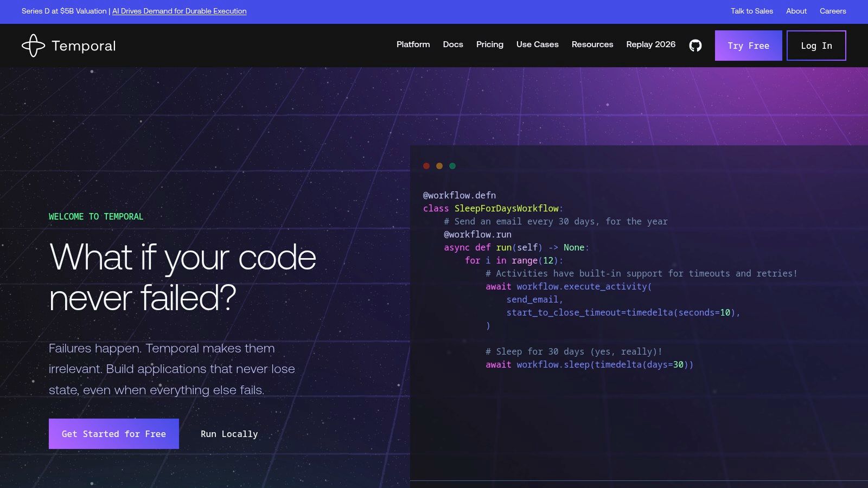Open the Use Cases menu

pos(538,44)
